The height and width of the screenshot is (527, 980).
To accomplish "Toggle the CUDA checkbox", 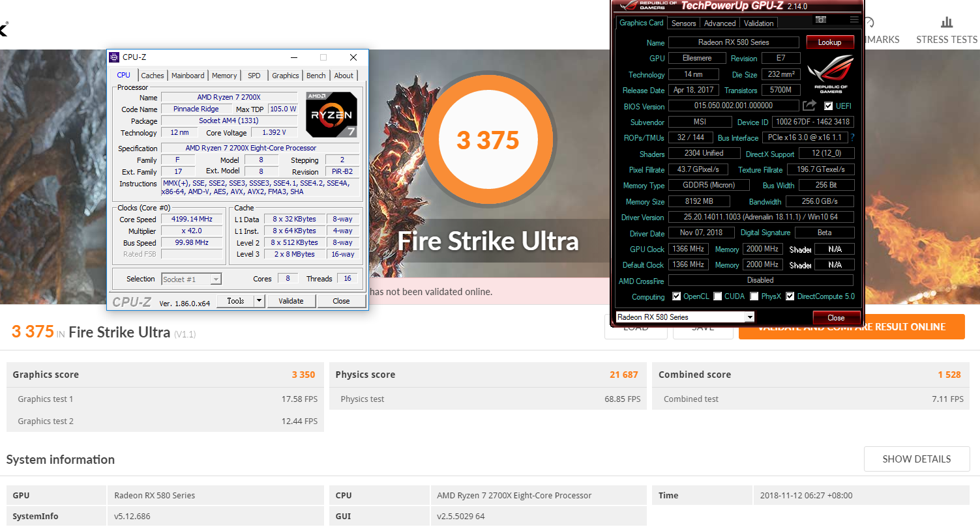I will pos(718,296).
